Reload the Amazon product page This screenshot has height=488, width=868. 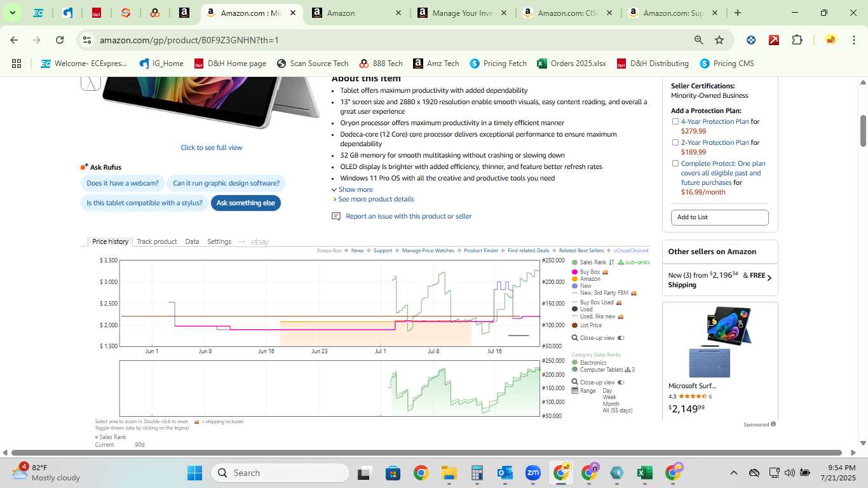(x=60, y=40)
